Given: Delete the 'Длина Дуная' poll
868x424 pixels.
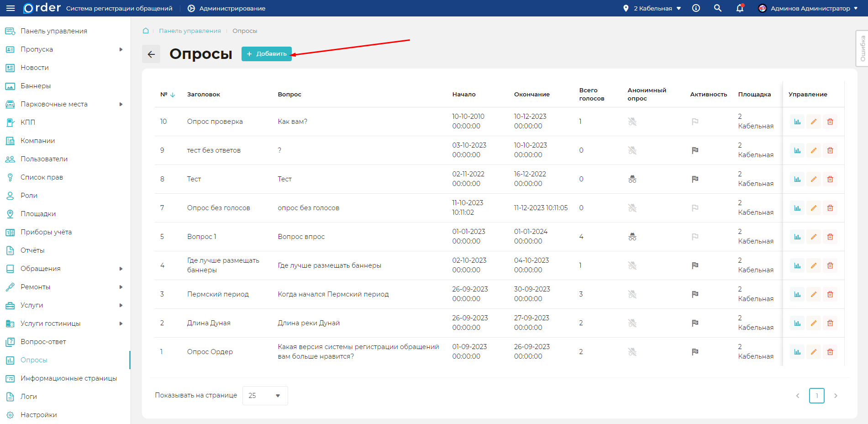Looking at the screenshot, I should point(830,323).
